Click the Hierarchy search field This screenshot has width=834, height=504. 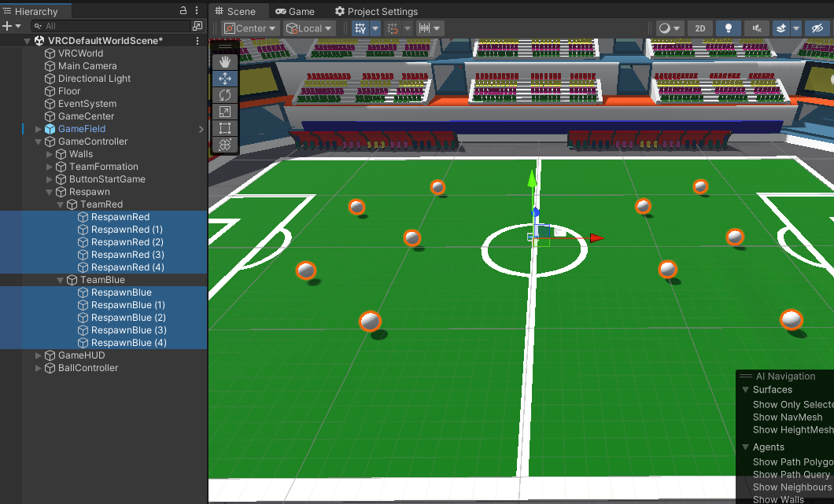tap(110, 26)
